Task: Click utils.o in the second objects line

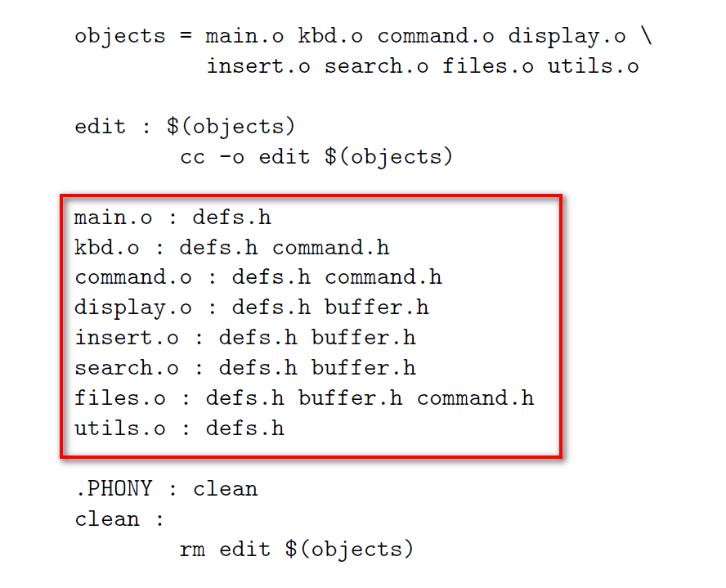Action: click(594, 65)
